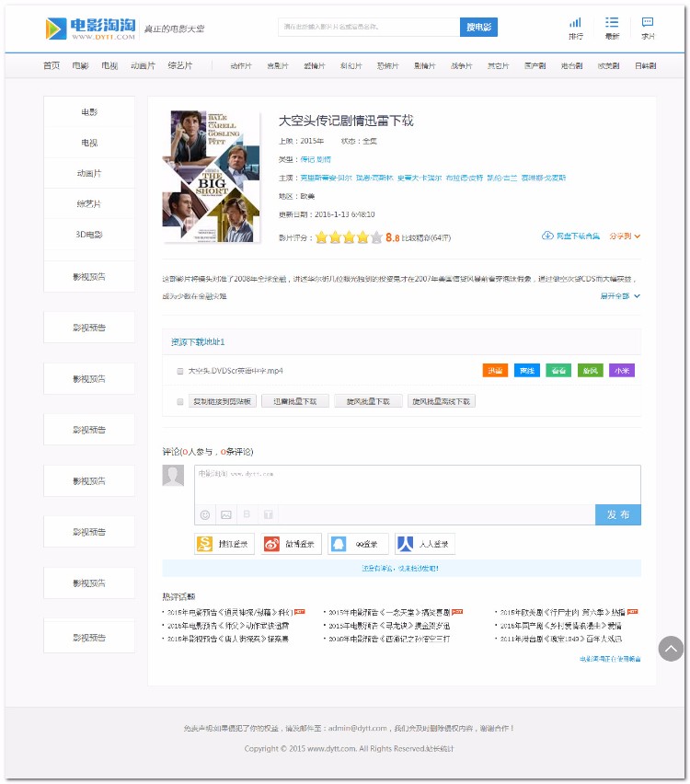Log in with the Sohu (搜狐) icon button
Screen dimensions: 690x784
click(x=224, y=544)
